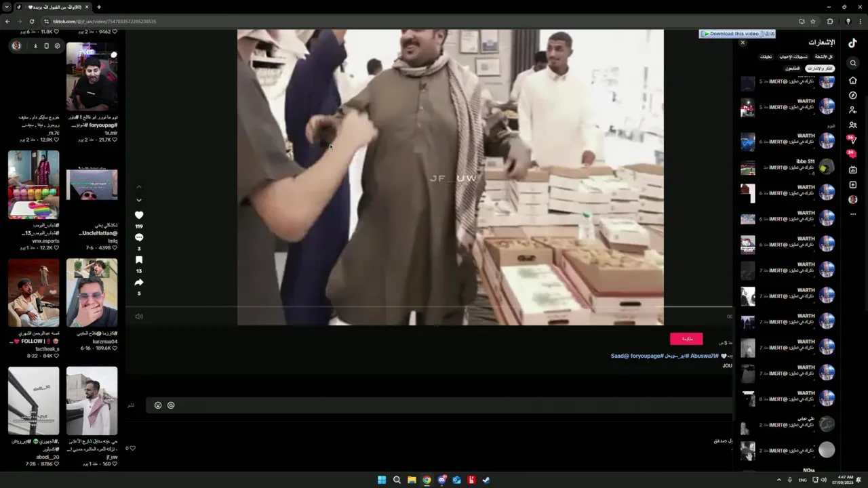
Task: Open the Chrome extensions menu
Action: pyautogui.click(x=829, y=21)
